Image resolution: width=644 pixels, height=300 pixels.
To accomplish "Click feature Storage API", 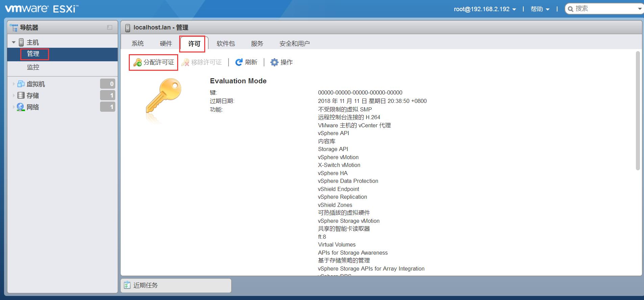I will click(x=333, y=149).
